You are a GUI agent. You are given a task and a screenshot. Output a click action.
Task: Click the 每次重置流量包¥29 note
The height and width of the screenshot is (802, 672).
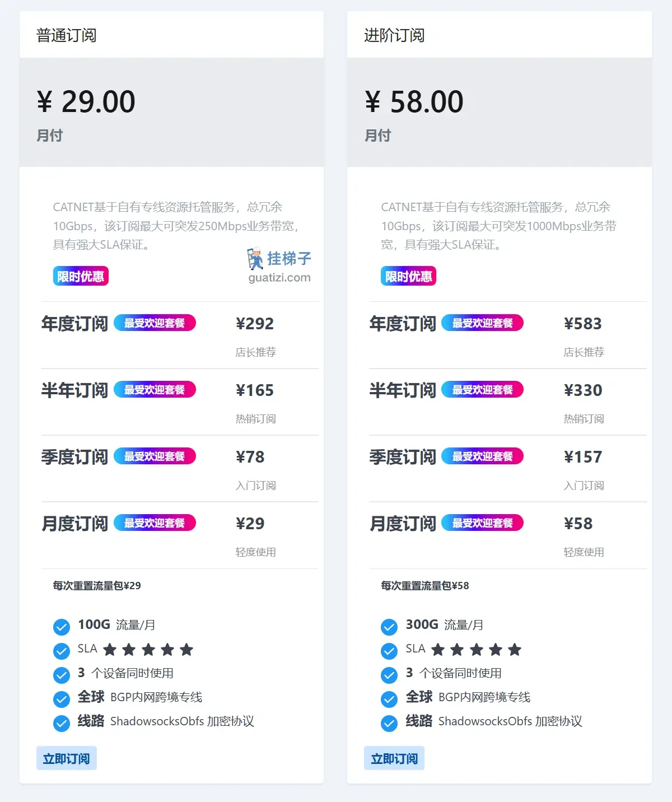(x=97, y=586)
